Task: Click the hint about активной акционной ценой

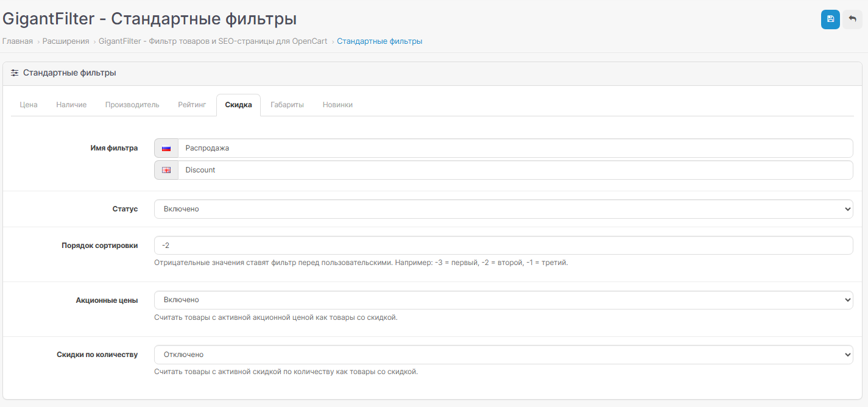Action: 276,317
